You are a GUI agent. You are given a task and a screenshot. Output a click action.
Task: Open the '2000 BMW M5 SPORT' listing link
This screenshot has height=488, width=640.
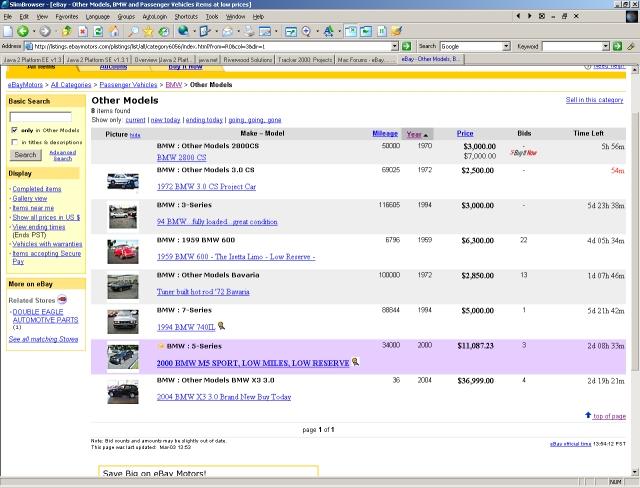click(x=253, y=363)
